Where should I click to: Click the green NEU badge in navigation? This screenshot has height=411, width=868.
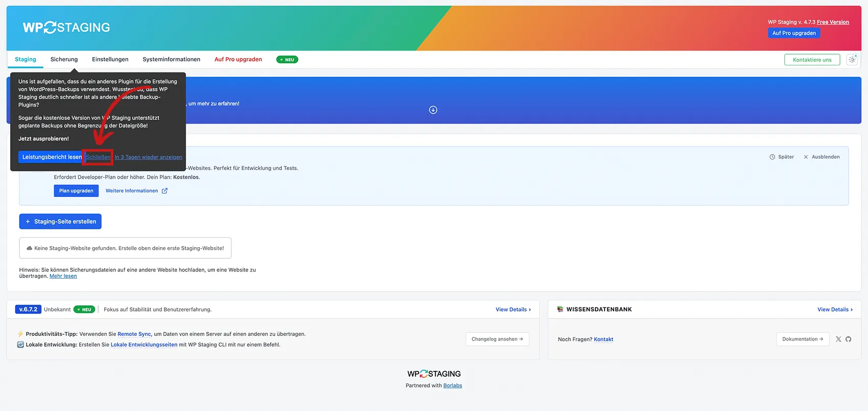[x=287, y=60]
